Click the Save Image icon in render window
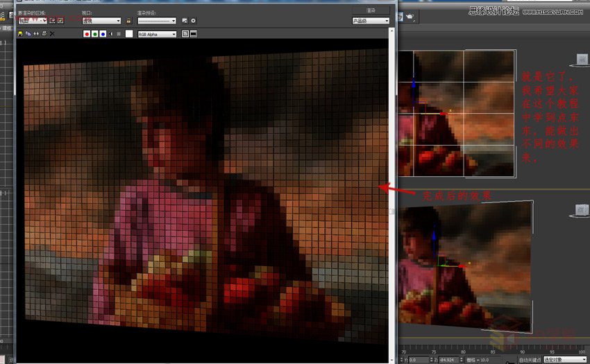This screenshot has width=590, height=364. click(x=20, y=34)
